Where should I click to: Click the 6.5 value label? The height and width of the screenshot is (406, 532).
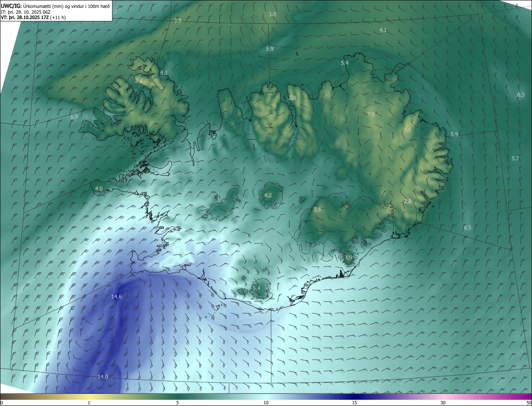coord(468,228)
